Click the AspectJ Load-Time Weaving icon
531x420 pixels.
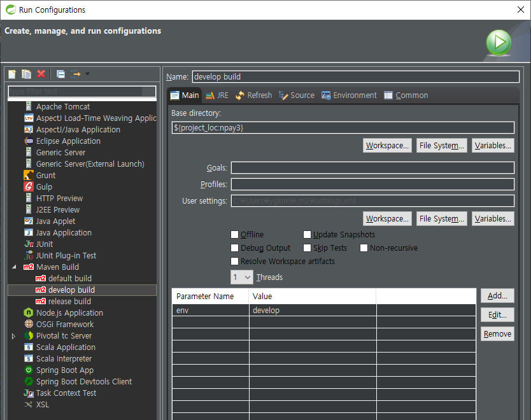[29, 118]
